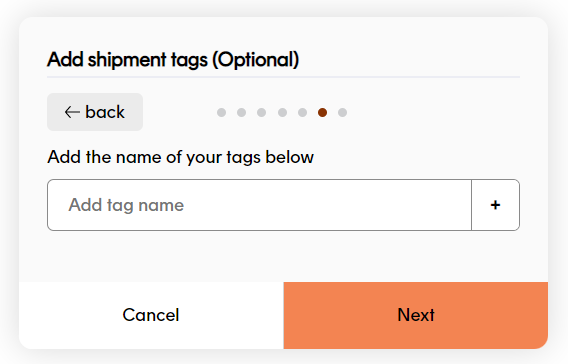Select the second step progress dot
The height and width of the screenshot is (364, 568).
tap(242, 113)
